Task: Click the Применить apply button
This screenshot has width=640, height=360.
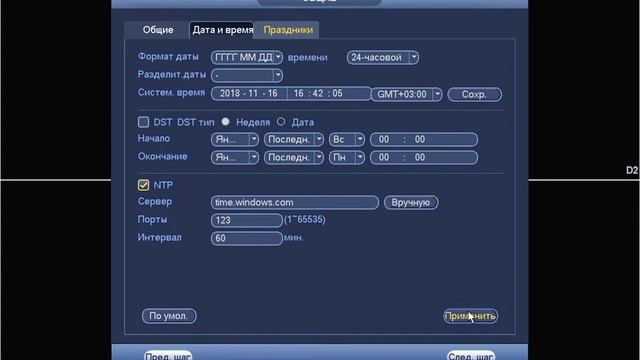Action: click(470, 316)
